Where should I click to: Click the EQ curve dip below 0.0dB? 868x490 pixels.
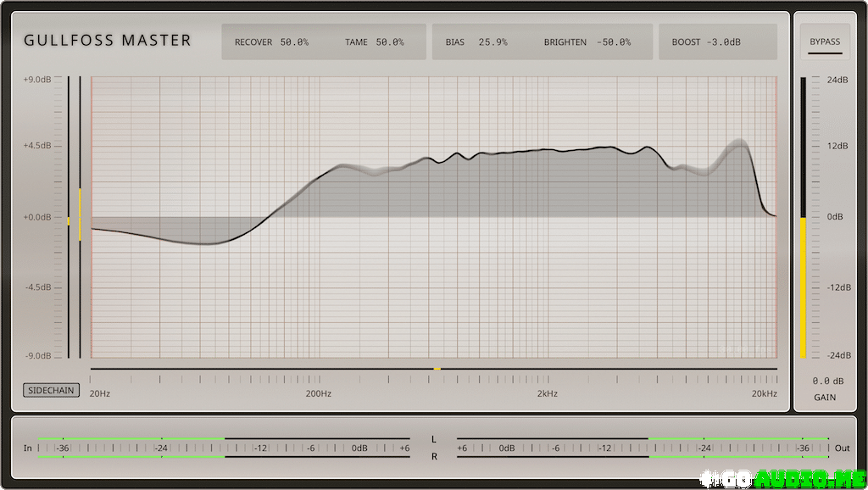203,243
